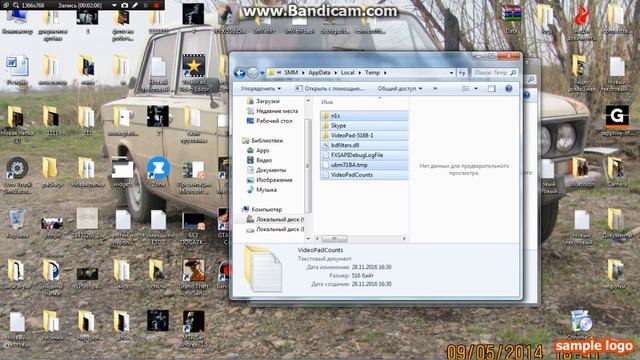Click Текстовый документ in the details pane
This screenshot has width=640, height=360.
(x=324, y=259)
